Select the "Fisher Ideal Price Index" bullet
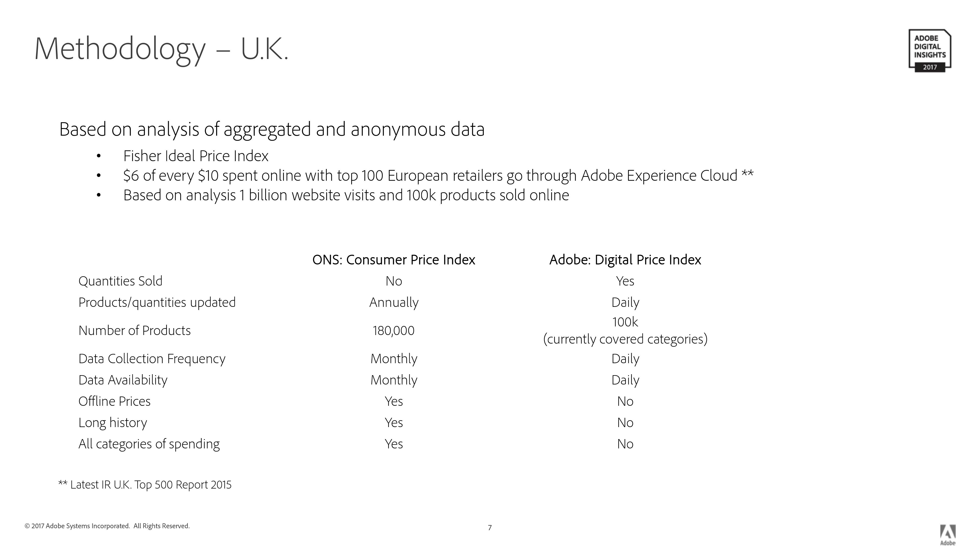980x551 pixels. (196, 156)
